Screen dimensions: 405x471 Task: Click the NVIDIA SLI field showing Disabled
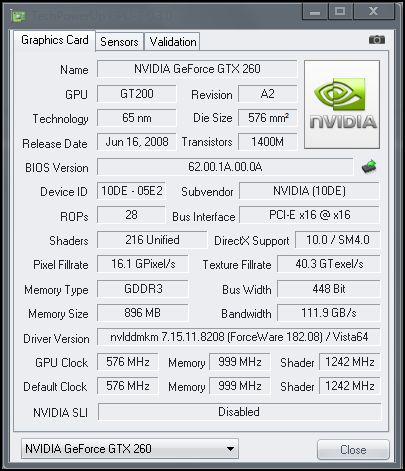coord(239,412)
